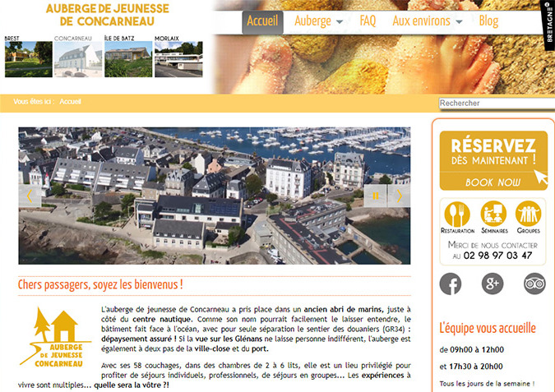Click the Accueil breadcrumb link

(x=70, y=102)
